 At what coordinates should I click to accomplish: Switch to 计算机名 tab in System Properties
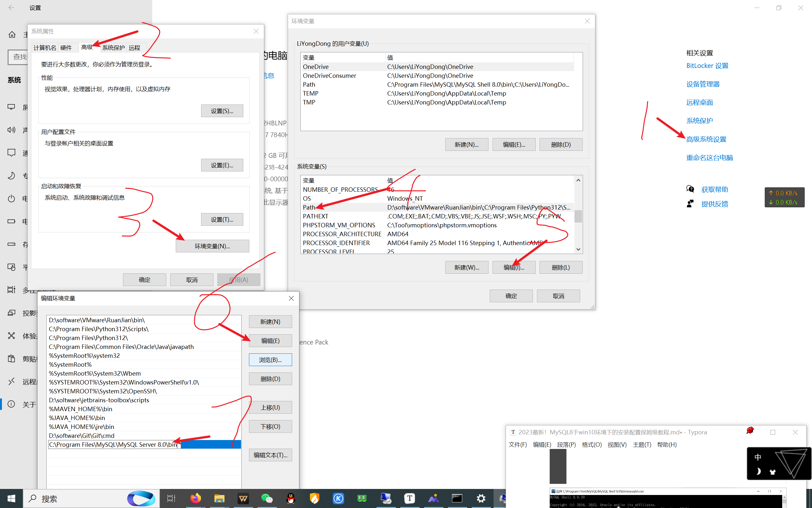pyautogui.click(x=45, y=48)
